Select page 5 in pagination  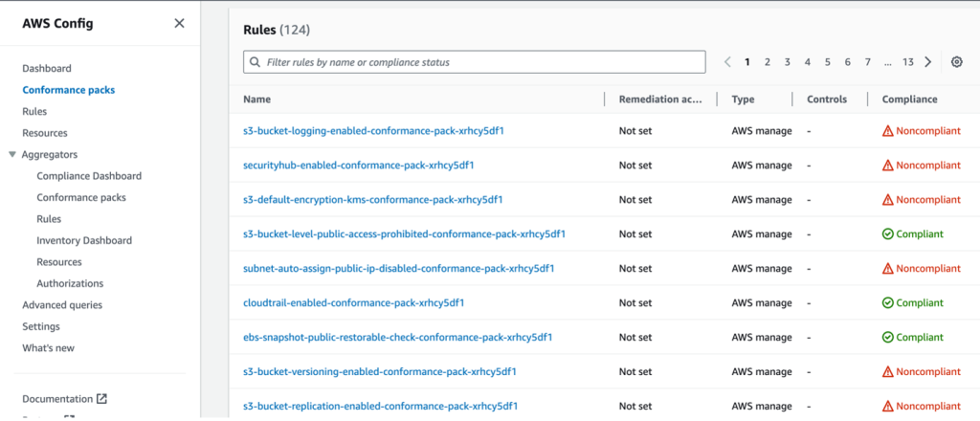(828, 62)
